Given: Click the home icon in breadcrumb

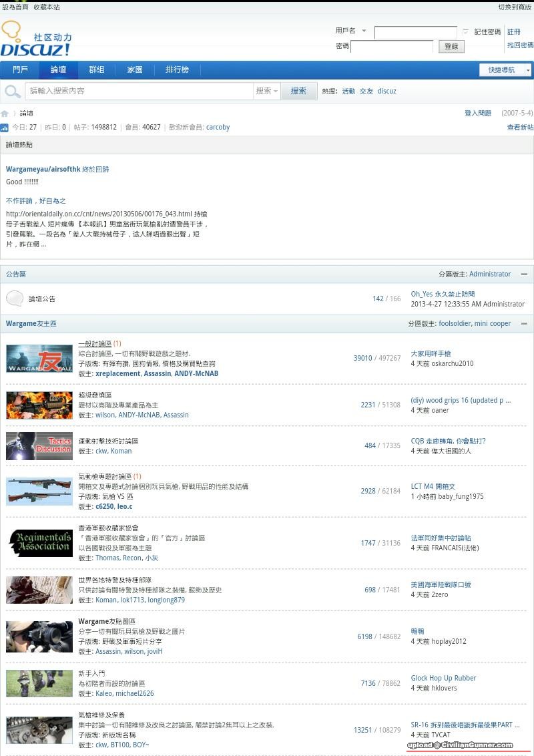Looking at the screenshot, I should point(5,114).
